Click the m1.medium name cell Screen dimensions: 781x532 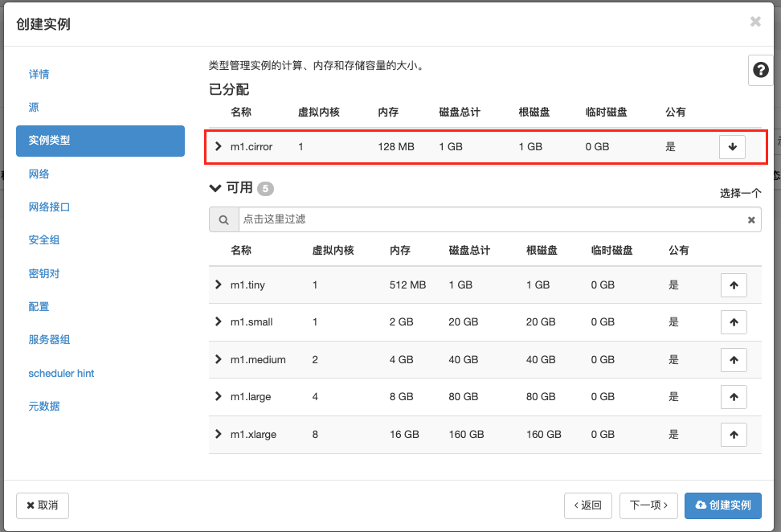coord(258,360)
